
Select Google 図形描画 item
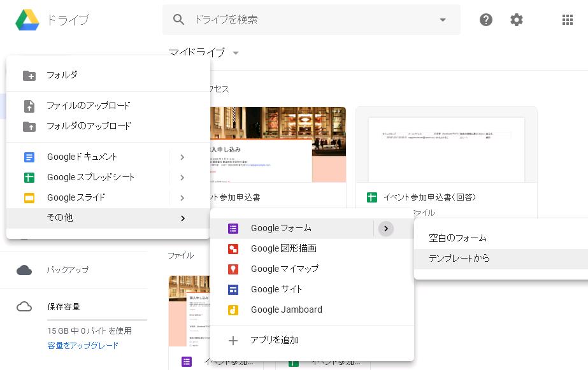312,248
